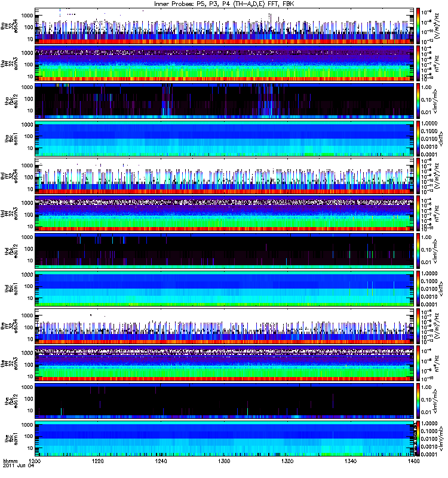Click the "1300" time axis tick label
The width and height of the screenshot is (448, 478).
click(224, 461)
